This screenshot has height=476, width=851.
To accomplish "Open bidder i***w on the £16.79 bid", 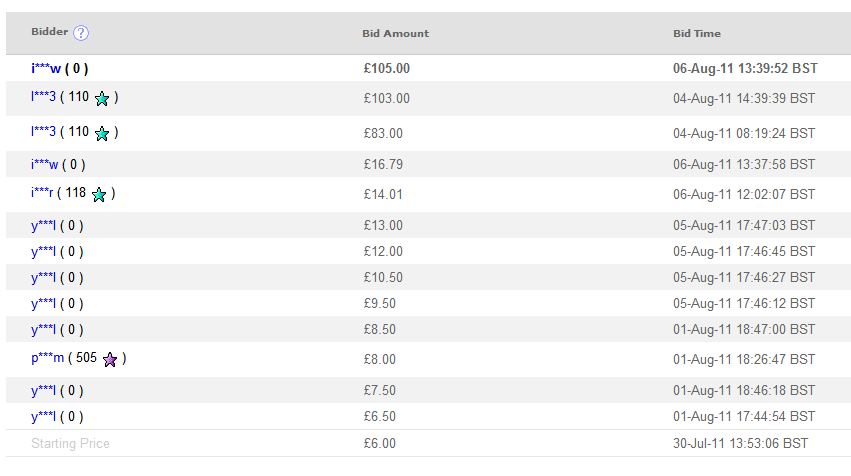I will click(44, 164).
